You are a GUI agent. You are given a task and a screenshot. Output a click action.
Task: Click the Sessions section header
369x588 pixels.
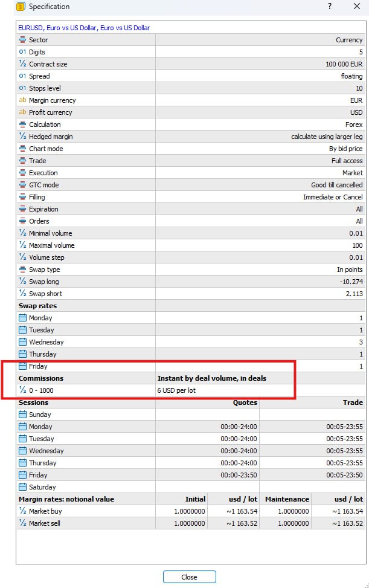(x=33, y=402)
